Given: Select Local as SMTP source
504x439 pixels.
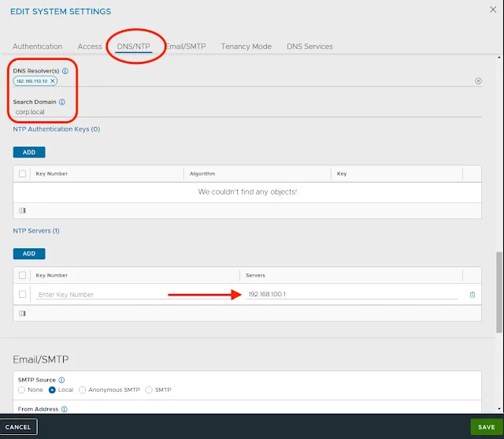Looking at the screenshot, I should pos(52,390).
